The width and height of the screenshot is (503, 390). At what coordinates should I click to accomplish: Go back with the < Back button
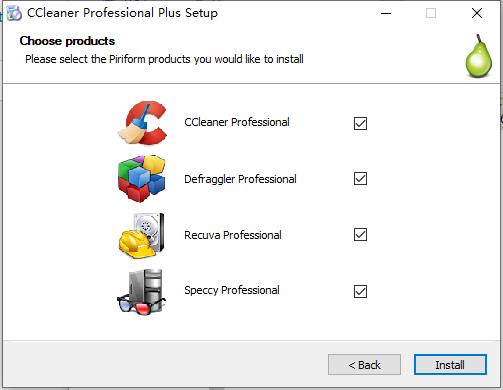[x=364, y=365]
